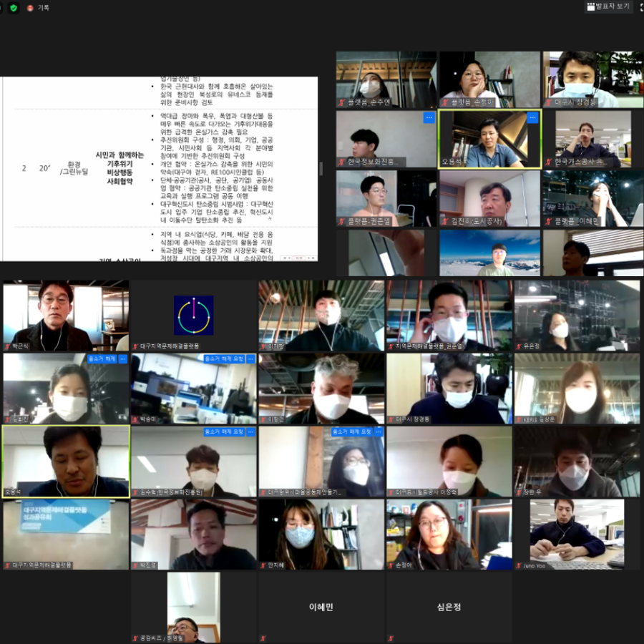Select the 대구도시철도공사 이정숙 video tile
This screenshot has width=644, height=644.
449,462
